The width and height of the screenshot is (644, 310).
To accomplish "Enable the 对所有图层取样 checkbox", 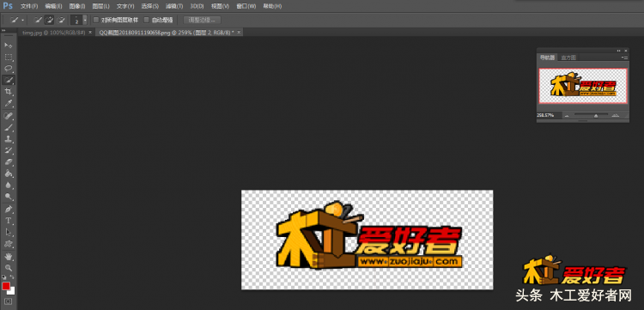I will point(96,20).
